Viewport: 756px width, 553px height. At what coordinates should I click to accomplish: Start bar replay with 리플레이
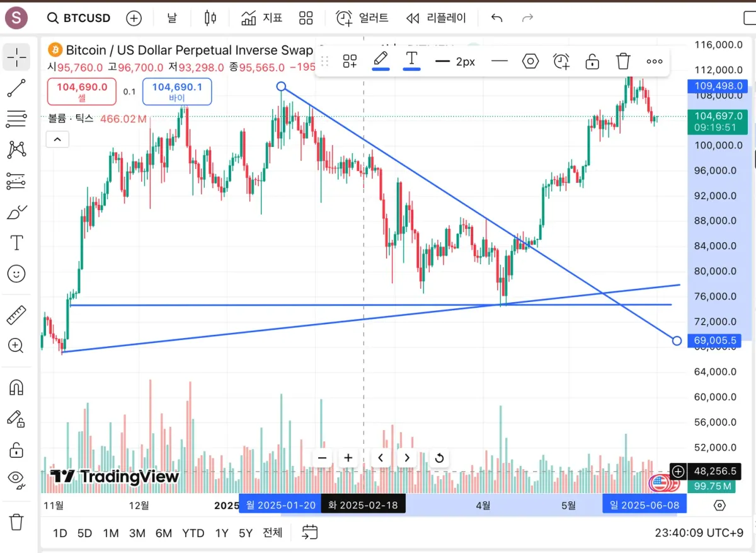[x=436, y=18]
